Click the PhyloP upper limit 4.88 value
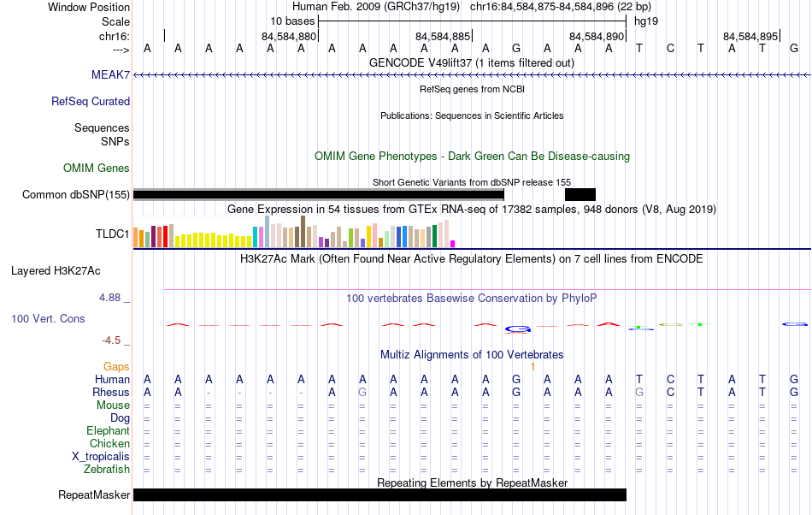Image resolution: width=812 pixels, height=515 pixels. (109, 298)
